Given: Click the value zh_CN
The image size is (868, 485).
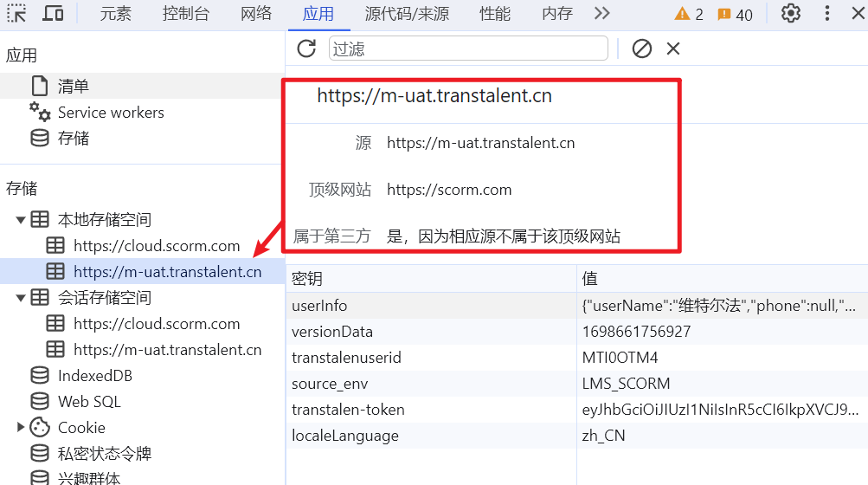Looking at the screenshot, I should point(603,436).
